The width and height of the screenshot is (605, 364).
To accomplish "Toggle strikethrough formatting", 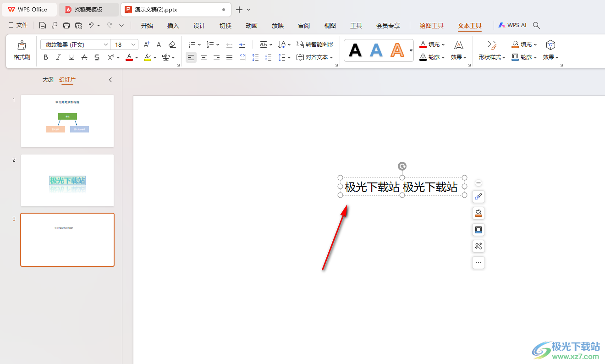I will [x=84, y=57].
